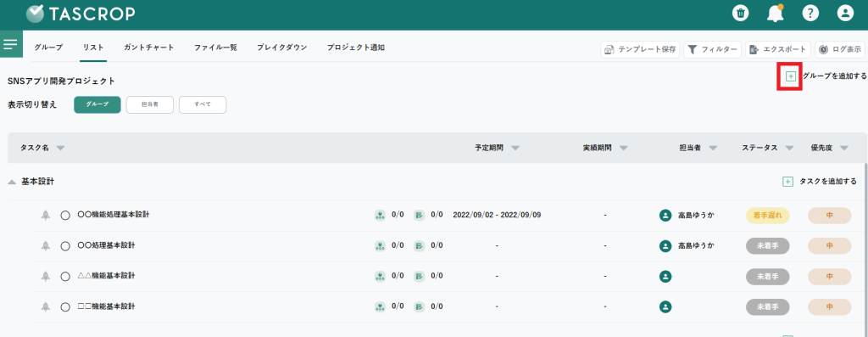The image size is (868, 337).
Task: Change 中 priority on △△機能基本設計 row
Action: click(829, 276)
